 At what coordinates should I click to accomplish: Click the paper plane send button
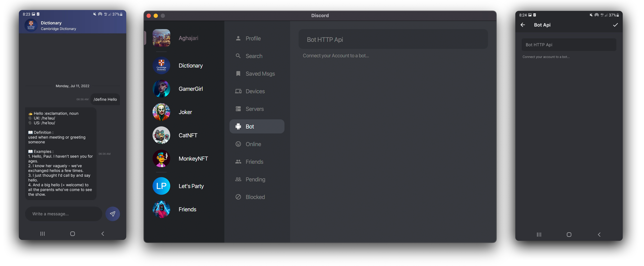coord(113,214)
